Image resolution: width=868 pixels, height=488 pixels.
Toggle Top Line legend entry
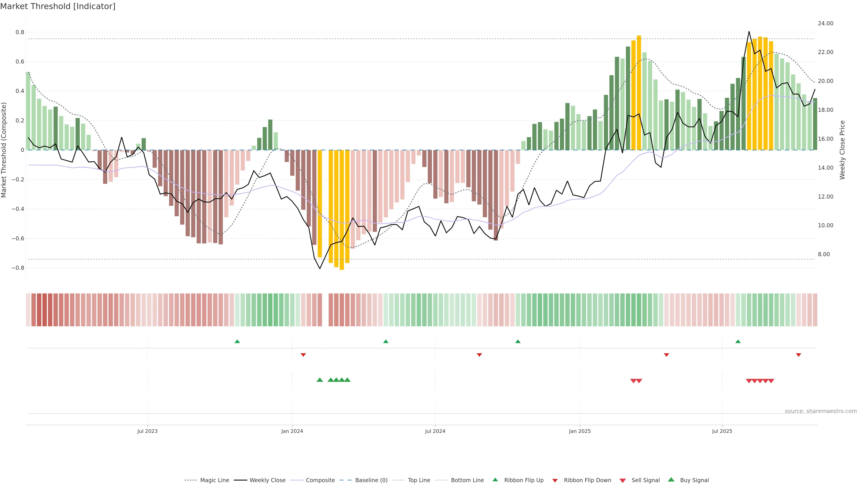pyautogui.click(x=419, y=480)
